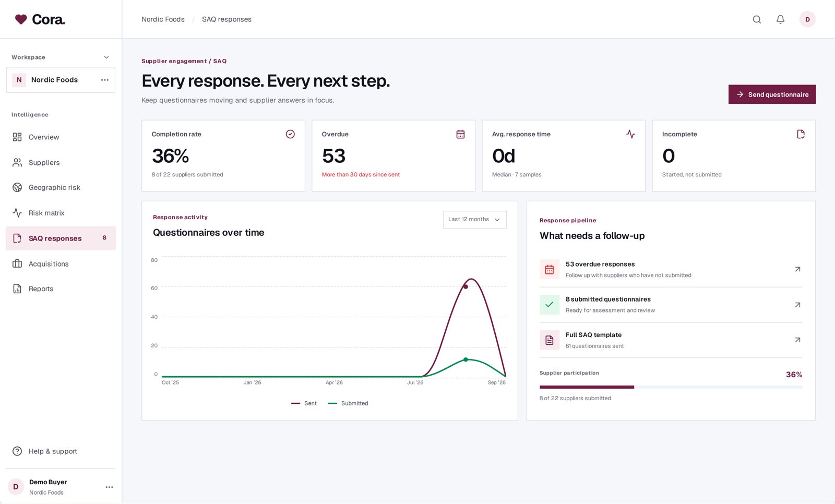Click the Avg. response time pulse icon
This screenshot has width=835, height=504.
(x=630, y=134)
